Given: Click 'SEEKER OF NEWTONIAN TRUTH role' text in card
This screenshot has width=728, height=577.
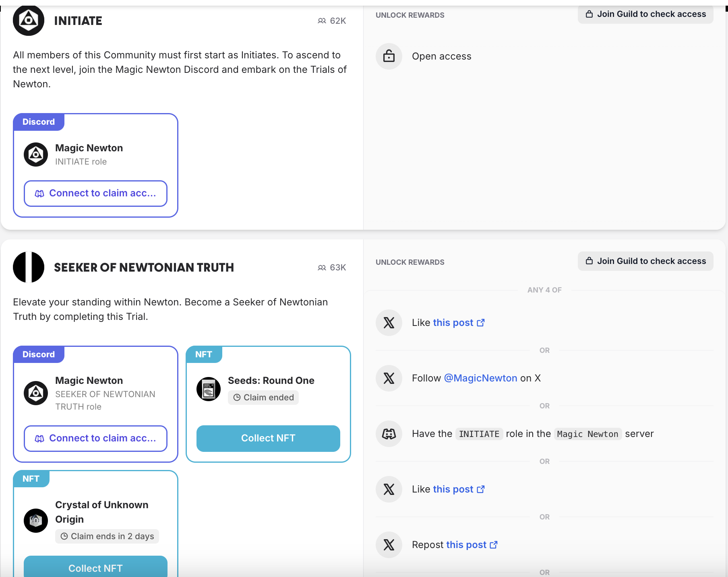Looking at the screenshot, I should click(x=105, y=400).
